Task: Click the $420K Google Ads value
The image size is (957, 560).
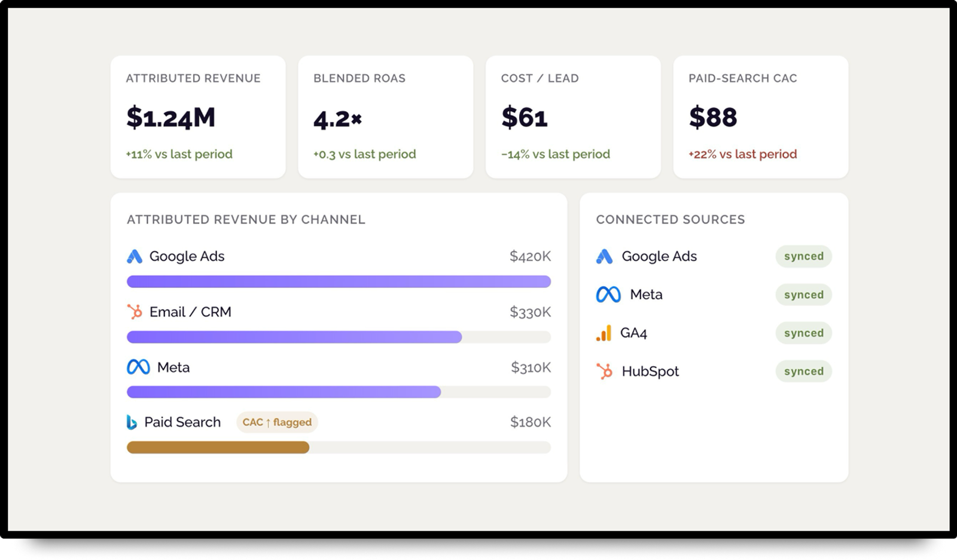Action: [x=530, y=256]
